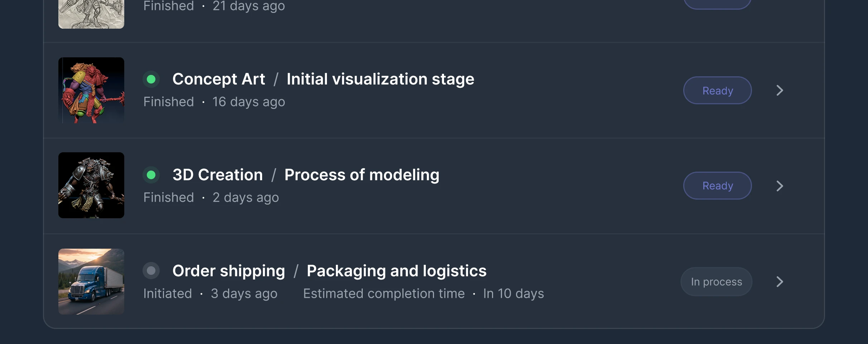Click the In process status badge

coord(716,282)
